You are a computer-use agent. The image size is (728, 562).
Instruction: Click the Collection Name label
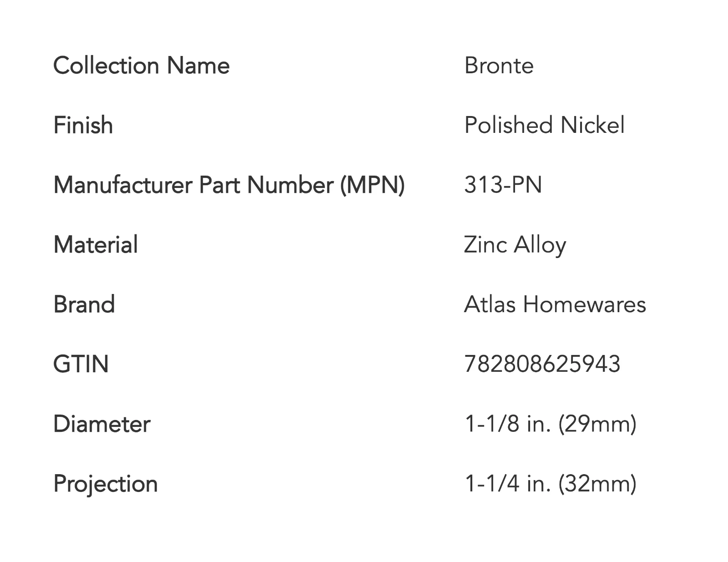142,66
